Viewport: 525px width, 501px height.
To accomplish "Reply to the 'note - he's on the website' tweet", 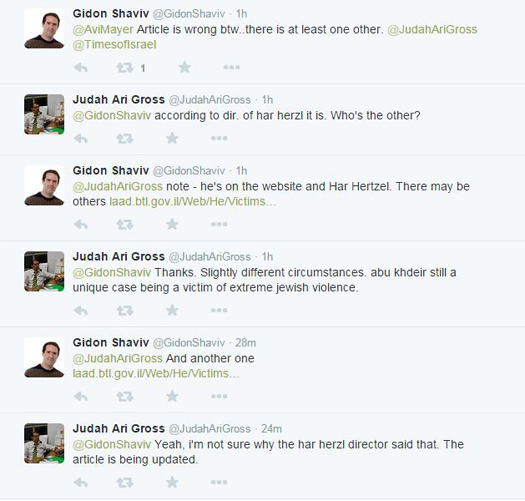I will click(81, 224).
